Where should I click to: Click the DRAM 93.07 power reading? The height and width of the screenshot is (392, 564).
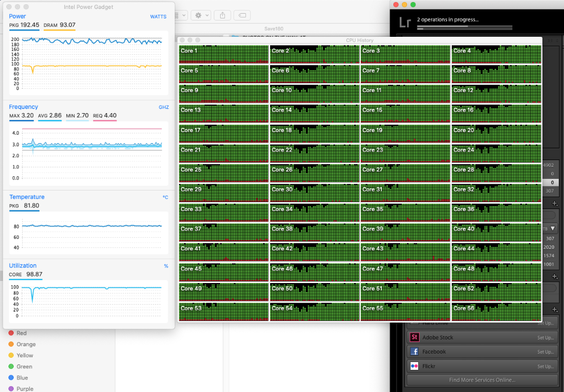click(x=60, y=25)
